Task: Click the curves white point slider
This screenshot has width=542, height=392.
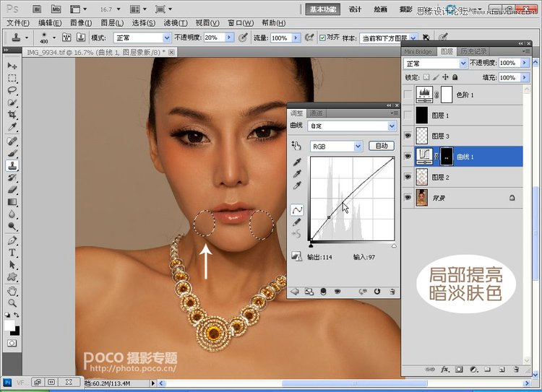Action: [x=394, y=246]
